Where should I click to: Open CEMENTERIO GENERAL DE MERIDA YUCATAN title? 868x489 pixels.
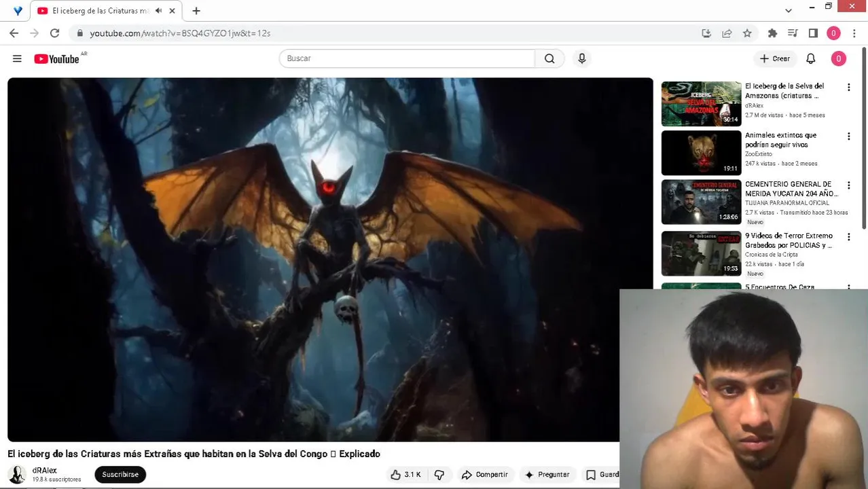tap(791, 189)
